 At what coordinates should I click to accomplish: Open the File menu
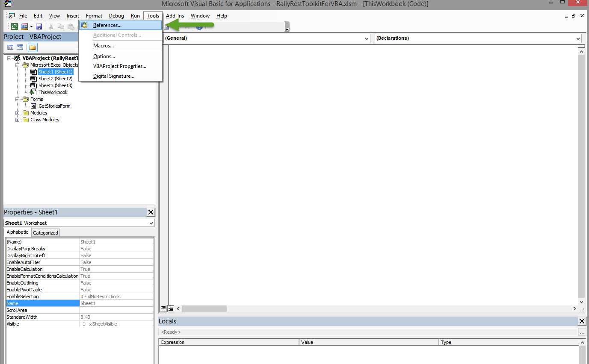coord(23,16)
